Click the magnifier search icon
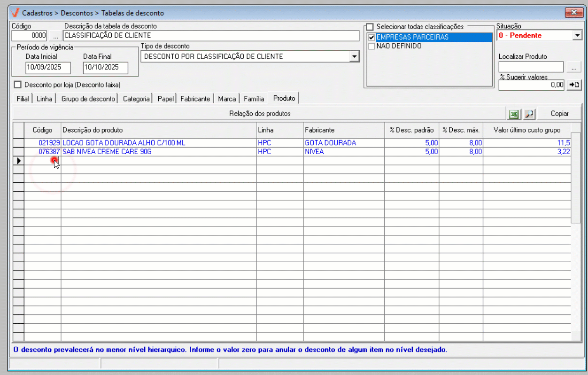Screen dimensions: 588x375 tap(529, 114)
